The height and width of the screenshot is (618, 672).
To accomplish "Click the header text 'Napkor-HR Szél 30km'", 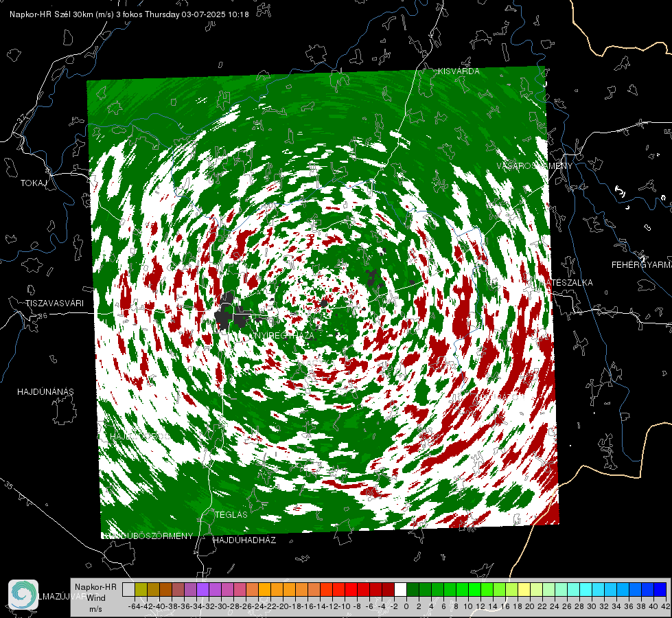I will [52, 14].
